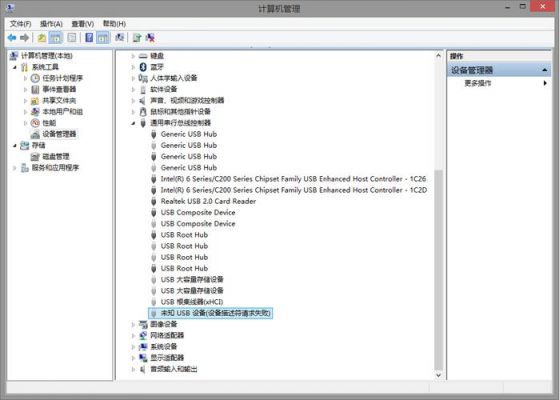
Task: Collapse the 设备管理器 actions header arrow
Action: click(x=544, y=70)
